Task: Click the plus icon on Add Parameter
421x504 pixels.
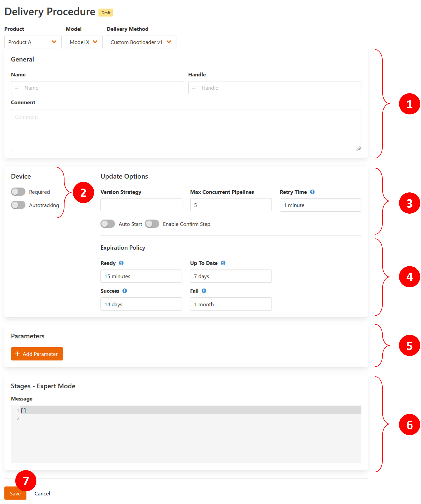Action: 17,354
